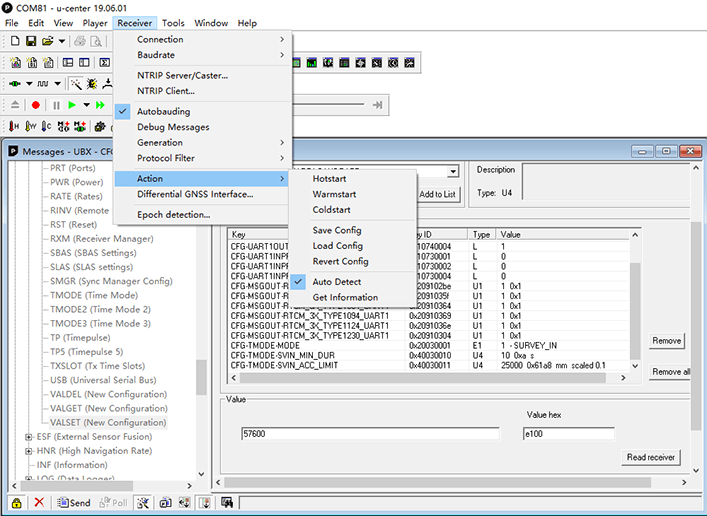This screenshot has height=516, width=707.
Task: Open the baudrate dropdown arrow
Action: coord(57,83)
